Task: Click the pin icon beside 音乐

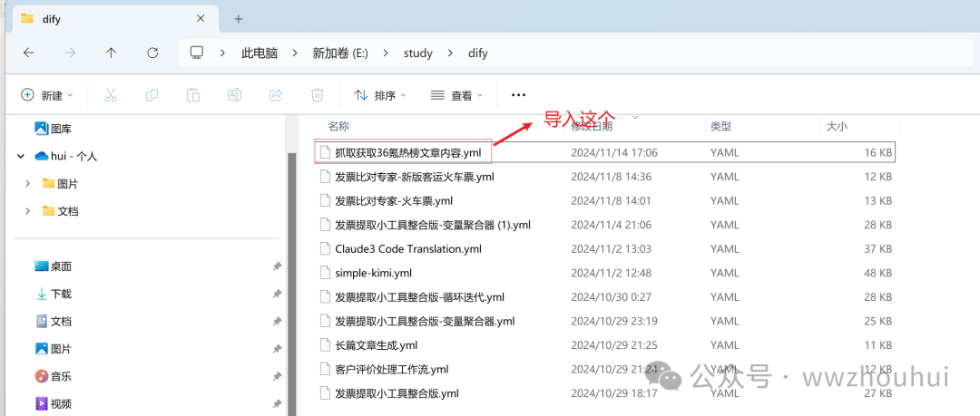Action: click(x=277, y=377)
